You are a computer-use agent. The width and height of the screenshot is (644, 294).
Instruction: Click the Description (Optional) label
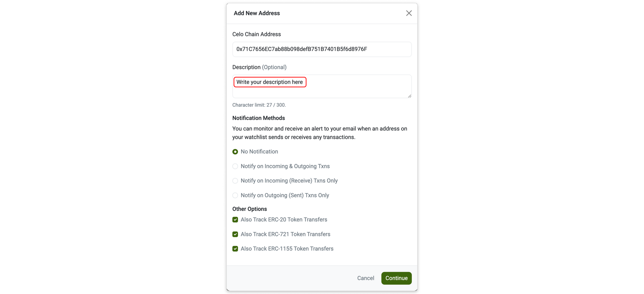click(x=260, y=67)
